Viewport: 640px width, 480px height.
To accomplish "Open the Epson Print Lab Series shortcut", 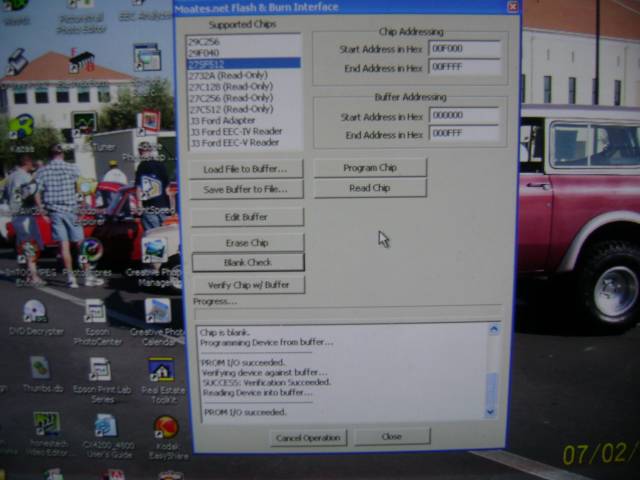I will pyautogui.click(x=102, y=380).
